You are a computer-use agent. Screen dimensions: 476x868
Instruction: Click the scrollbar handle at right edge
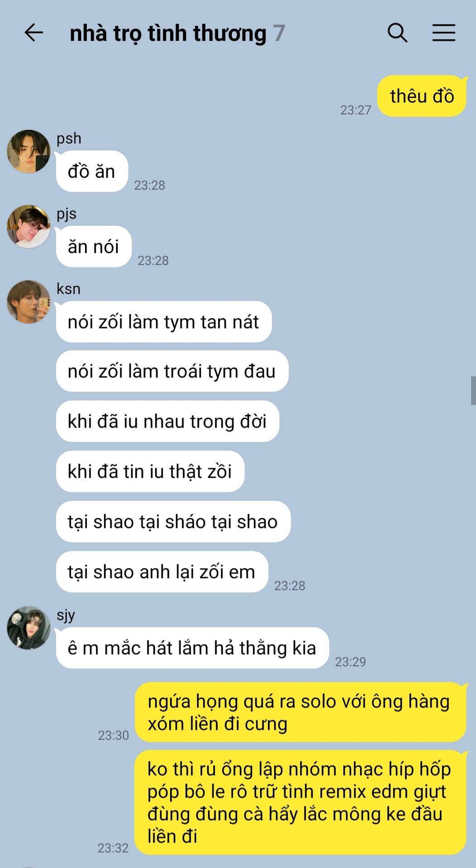473,391
